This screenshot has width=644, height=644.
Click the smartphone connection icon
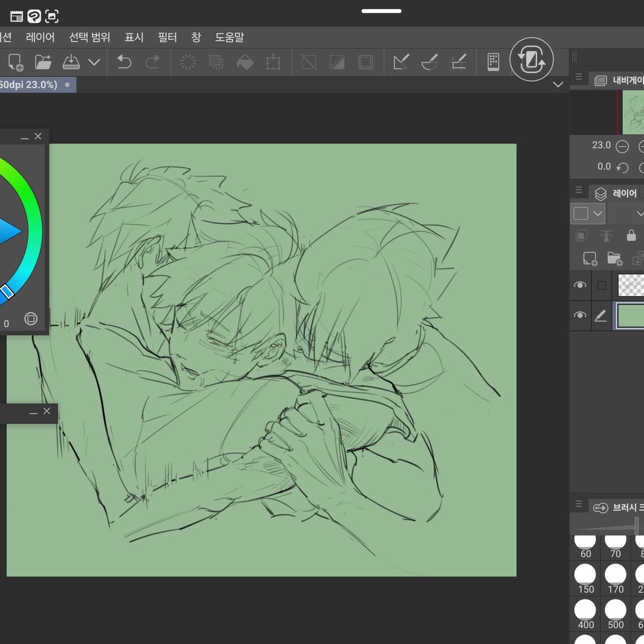point(493,62)
